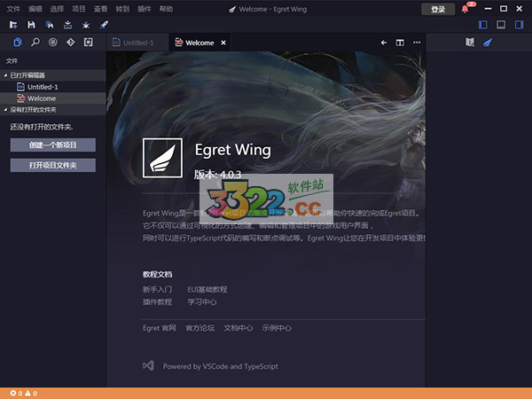Click the warnings count in status bar
Viewport: 532px width, 399px height.
[x=31, y=394]
